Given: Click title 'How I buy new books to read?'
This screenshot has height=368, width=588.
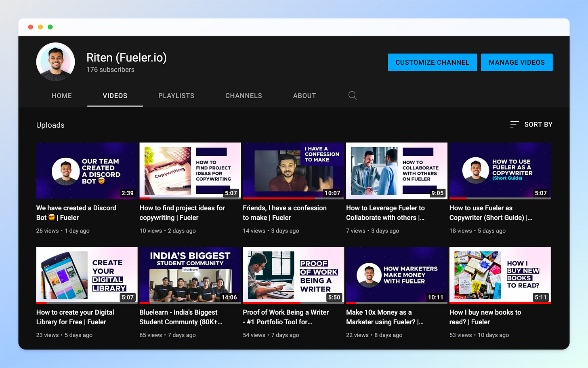Looking at the screenshot, I should (485, 317).
